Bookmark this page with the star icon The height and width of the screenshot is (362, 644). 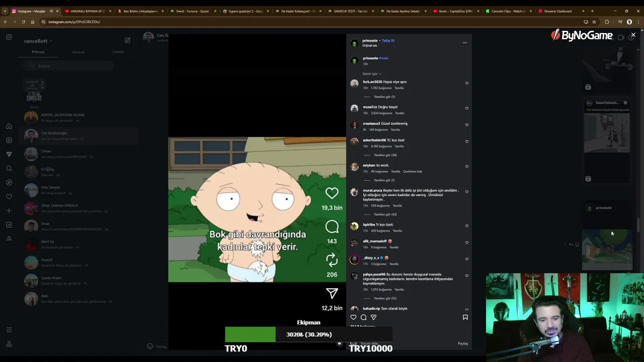[594, 22]
